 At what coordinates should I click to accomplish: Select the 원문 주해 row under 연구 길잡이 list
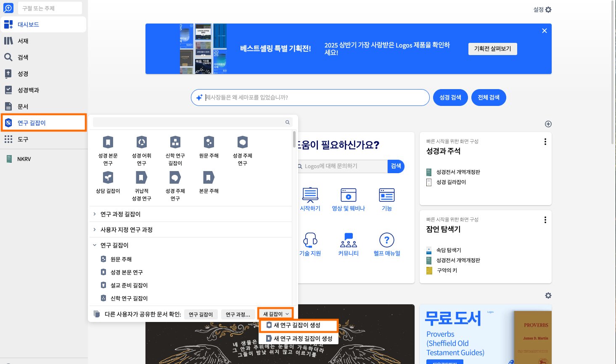[x=191, y=259]
